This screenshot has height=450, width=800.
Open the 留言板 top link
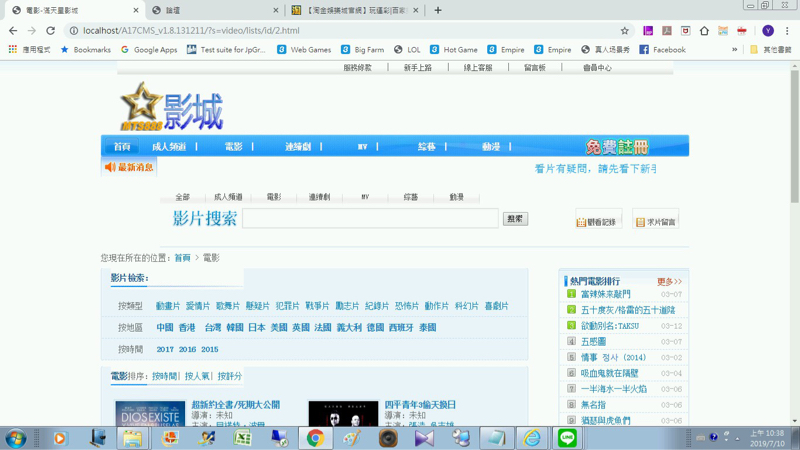[535, 67]
